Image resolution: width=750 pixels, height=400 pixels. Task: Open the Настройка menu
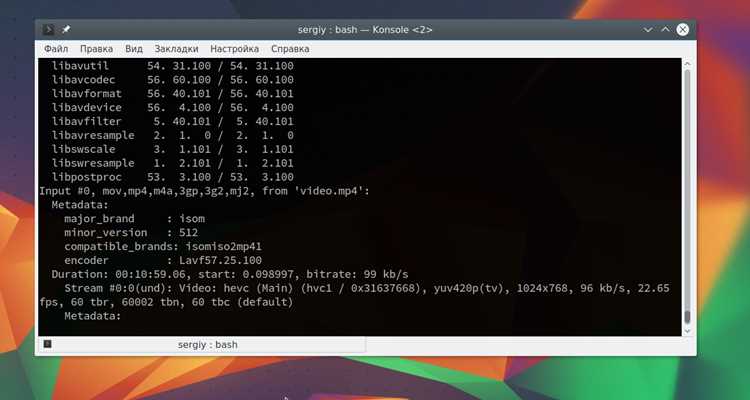(234, 49)
